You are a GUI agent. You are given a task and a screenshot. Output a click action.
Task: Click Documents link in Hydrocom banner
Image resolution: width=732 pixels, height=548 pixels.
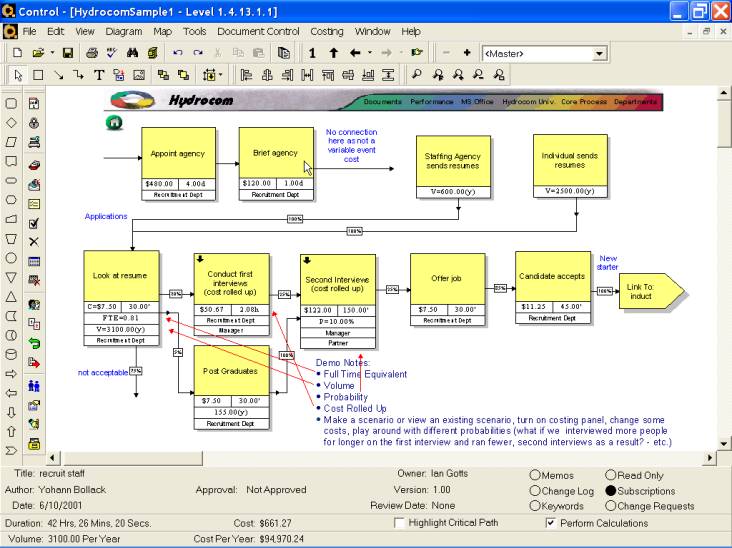(382, 101)
